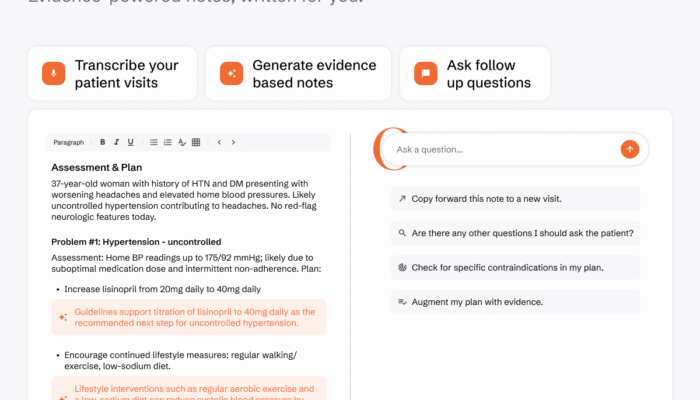
Task: Click the left arrow in the editor toolbar
Action: click(219, 142)
